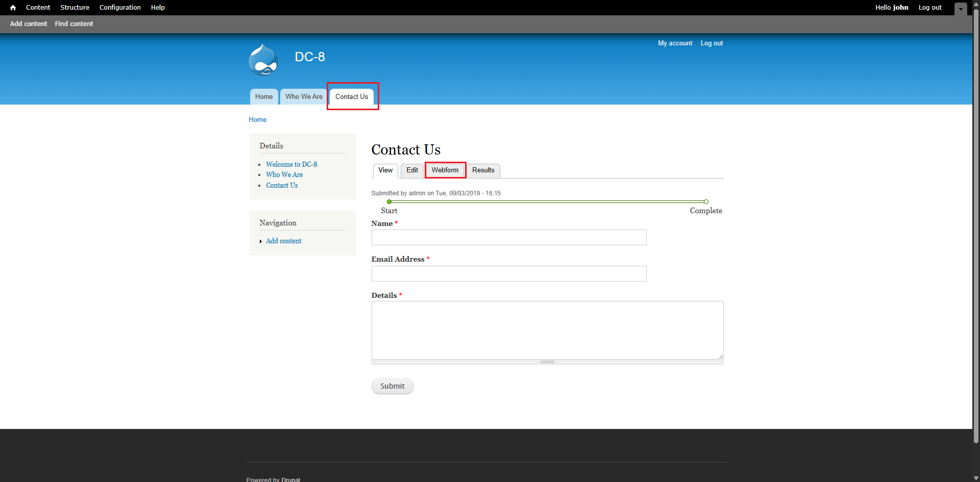Open the My account link

675,43
